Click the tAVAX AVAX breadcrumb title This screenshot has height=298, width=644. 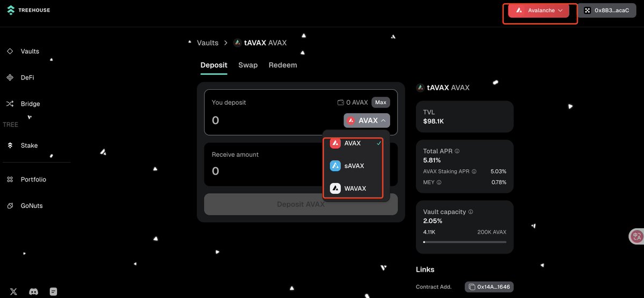260,43
